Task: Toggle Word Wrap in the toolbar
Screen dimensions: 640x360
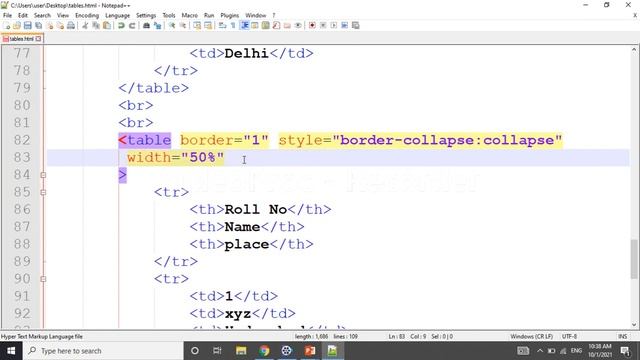Action: pos(222,26)
